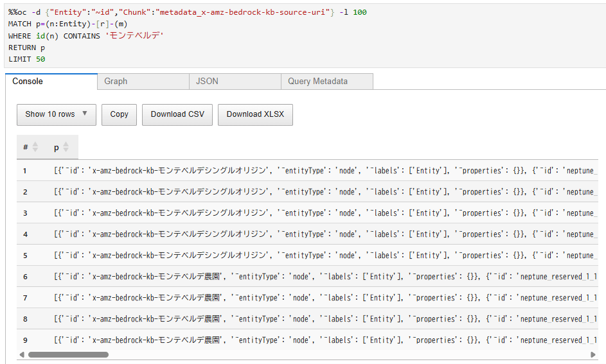Select result row 1
The image size is (606, 364).
click(307, 170)
